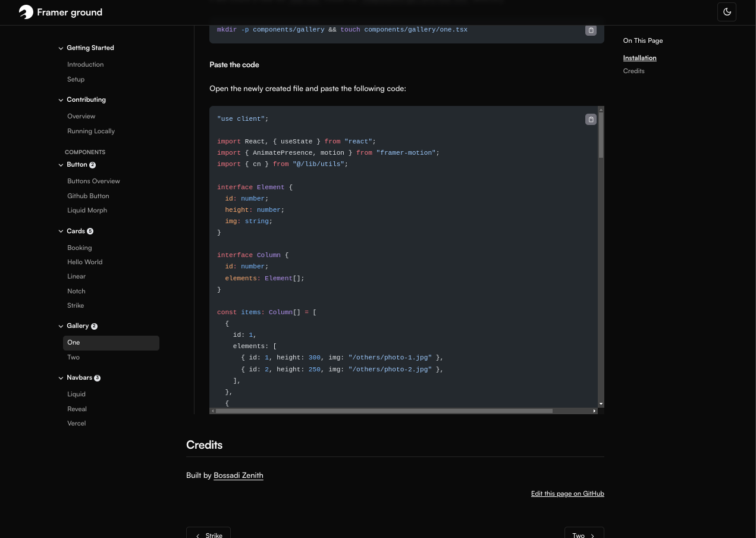Open the Linear card page
This screenshot has height=538, width=756.
76,277
